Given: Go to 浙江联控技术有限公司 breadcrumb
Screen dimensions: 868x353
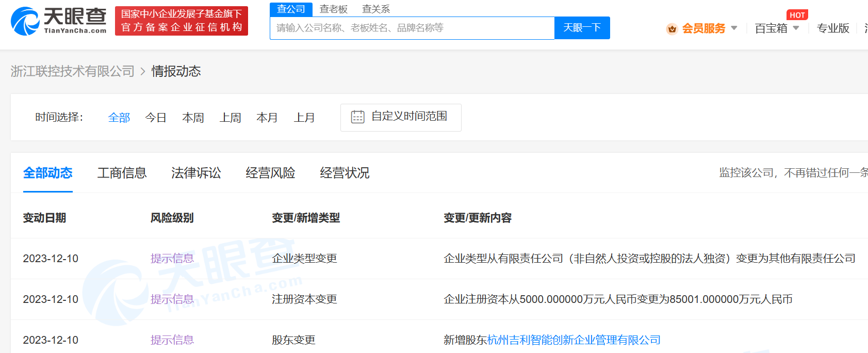Looking at the screenshot, I should click(73, 71).
